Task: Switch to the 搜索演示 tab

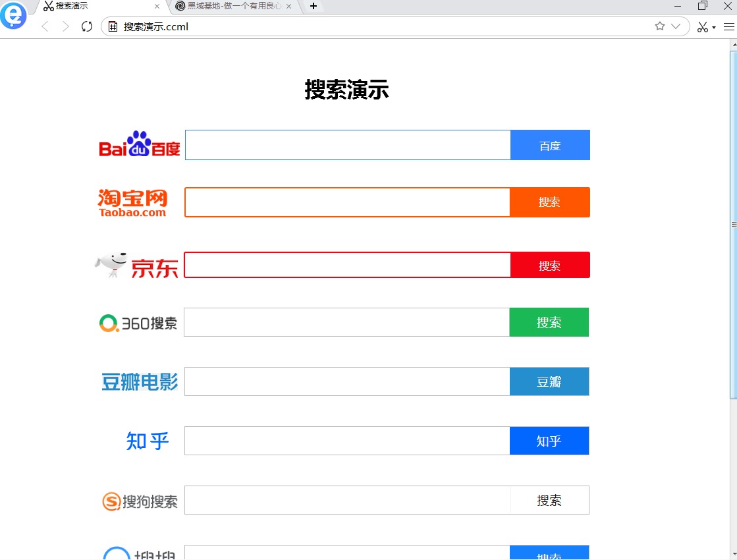Action: click(x=101, y=6)
